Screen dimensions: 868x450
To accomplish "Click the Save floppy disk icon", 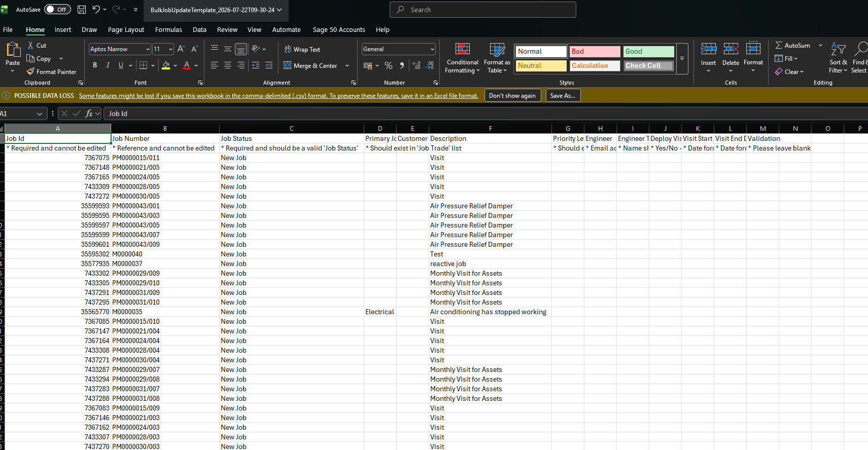I will coord(81,9).
